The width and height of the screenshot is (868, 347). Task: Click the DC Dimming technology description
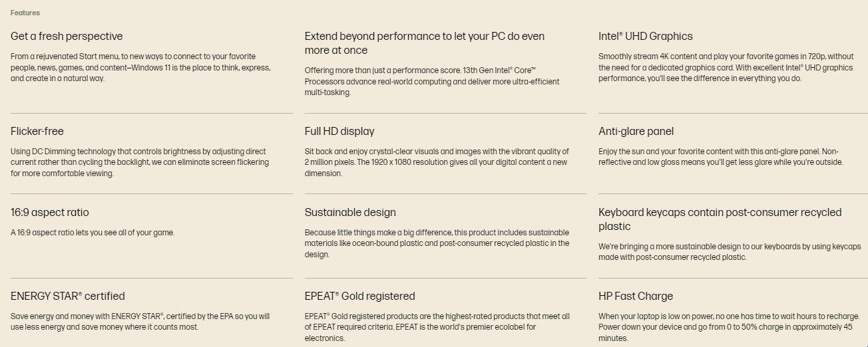click(x=140, y=162)
